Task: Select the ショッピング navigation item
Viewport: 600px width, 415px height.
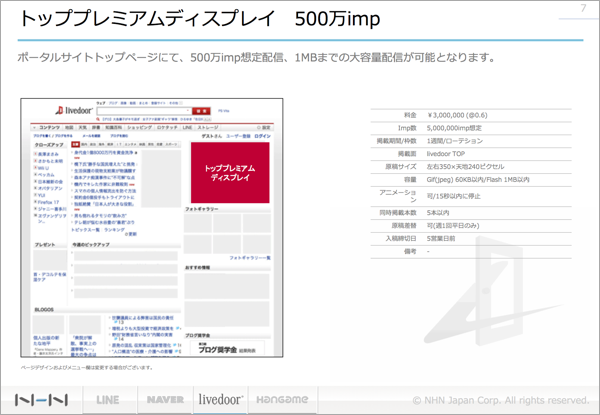Action: [x=140, y=127]
